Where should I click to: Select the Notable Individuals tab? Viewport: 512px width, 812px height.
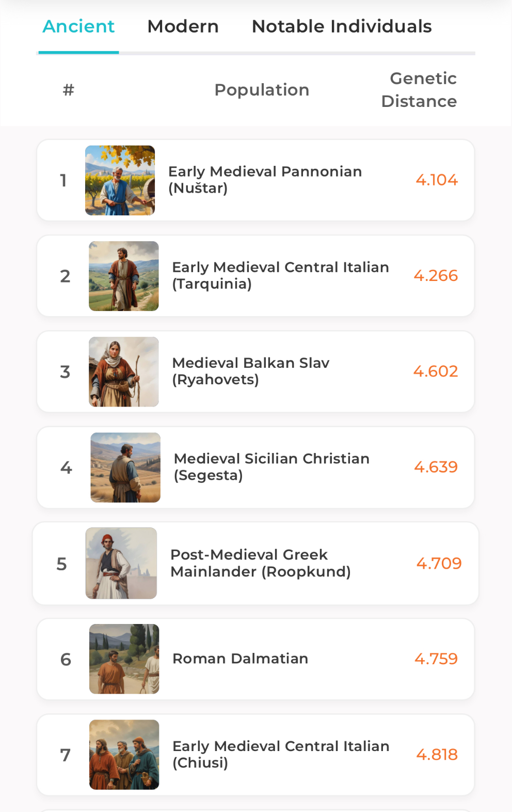341,26
